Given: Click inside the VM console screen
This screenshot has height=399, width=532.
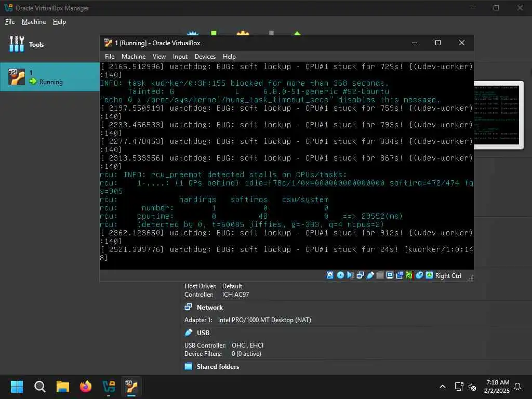Looking at the screenshot, I should coord(287,166).
